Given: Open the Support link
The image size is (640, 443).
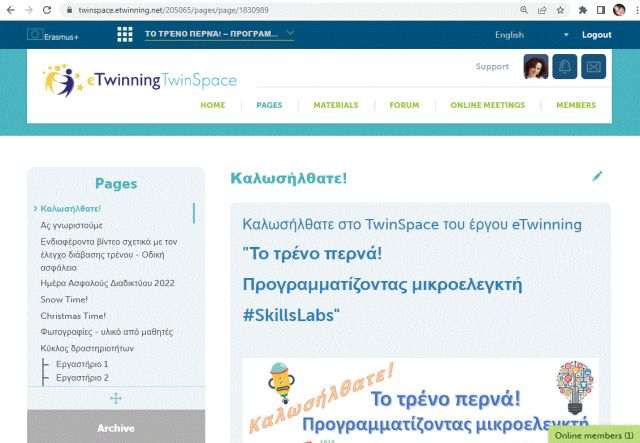Looking at the screenshot, I should click(x=492, y=66).
